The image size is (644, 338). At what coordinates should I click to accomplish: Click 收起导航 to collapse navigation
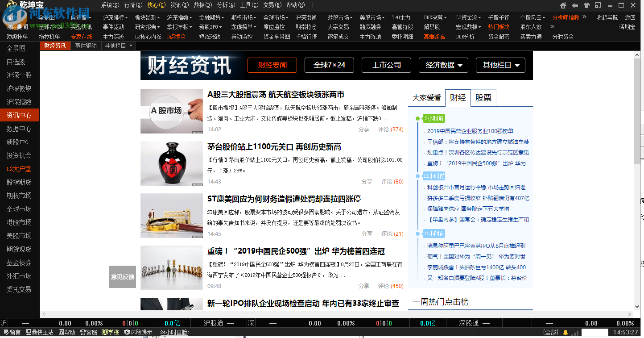point(607,17)
